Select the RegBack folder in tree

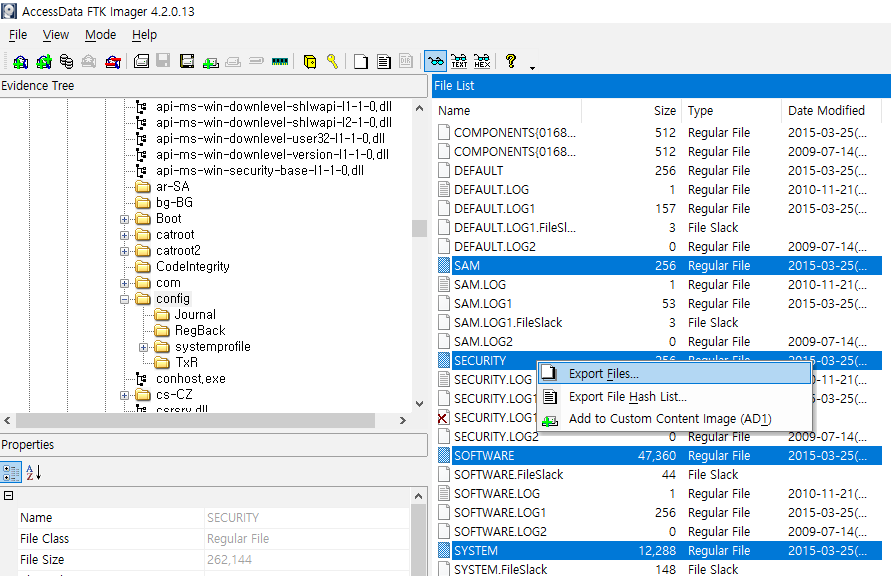pyautogui.click(x=200, y=331)
